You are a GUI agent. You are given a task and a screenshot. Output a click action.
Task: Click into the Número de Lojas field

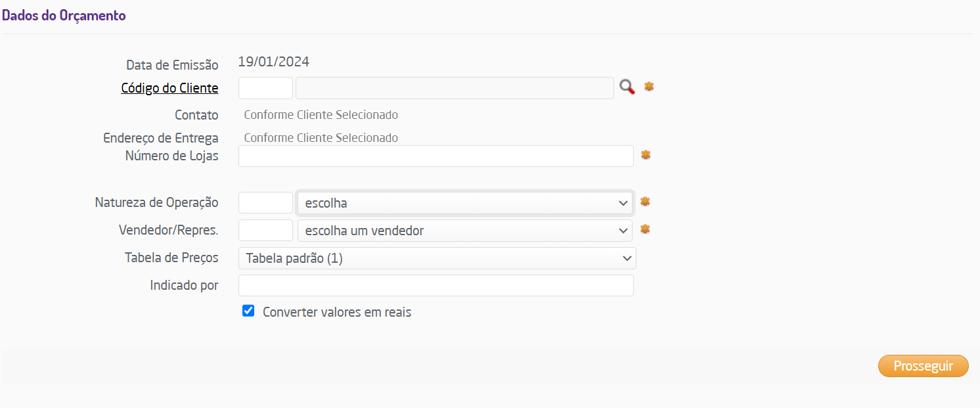click(435, 156)
